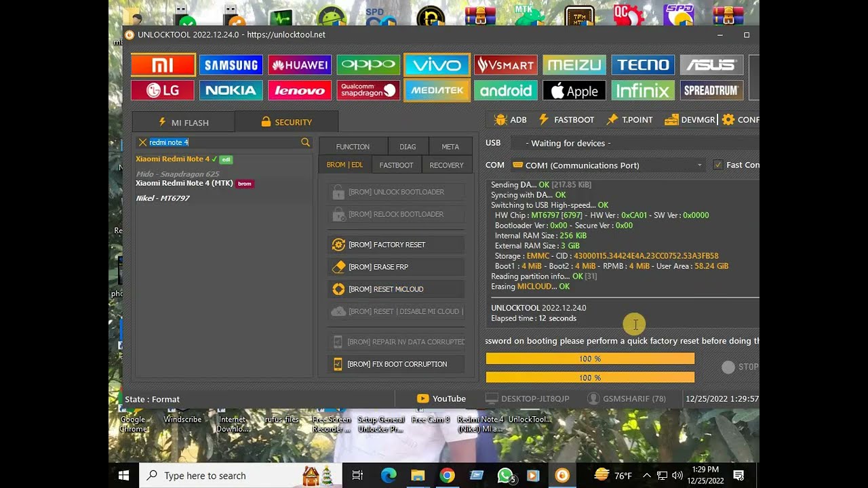Open WhatsApp from the taskbar
This screenshot has width=868, height=488.
tap(505, 476)
